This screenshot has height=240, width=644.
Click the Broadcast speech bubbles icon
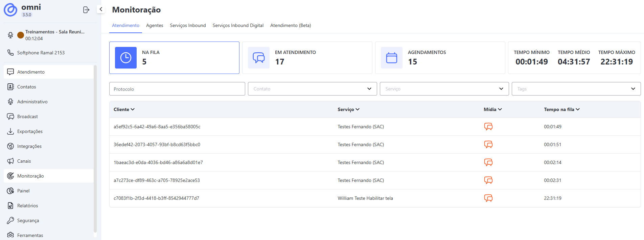pos(10,116)
